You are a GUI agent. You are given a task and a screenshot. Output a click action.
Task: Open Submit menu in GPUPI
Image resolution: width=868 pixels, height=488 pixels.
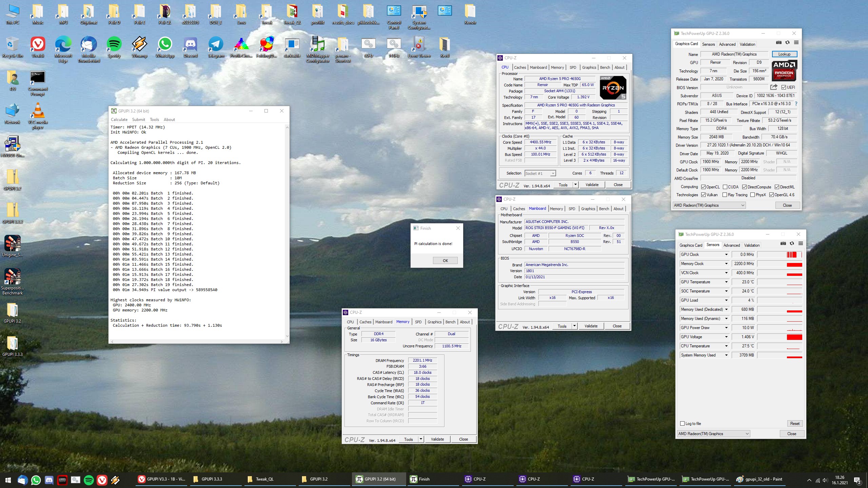tap(138, 120)
